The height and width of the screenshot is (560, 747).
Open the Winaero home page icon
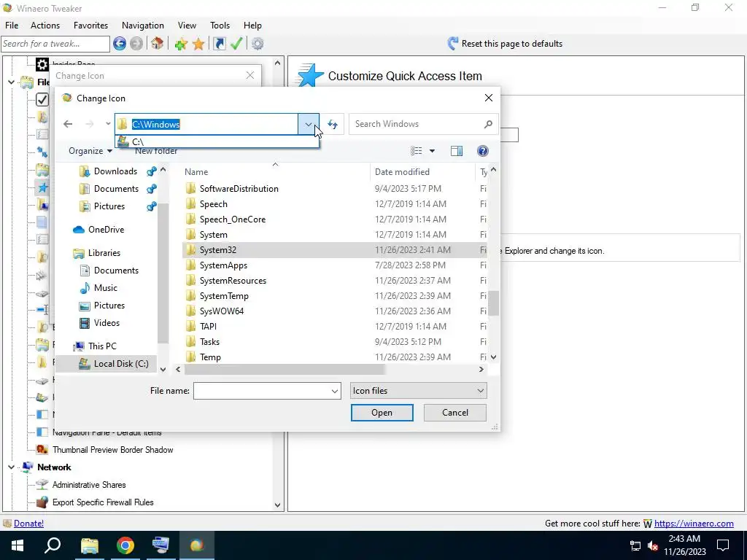[157, 44]
